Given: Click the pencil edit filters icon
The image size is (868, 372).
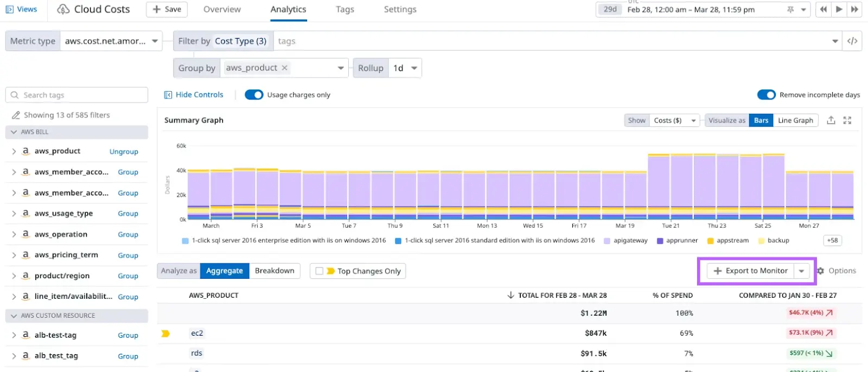Looking at the screenshot, I should (x=16, y=115).
